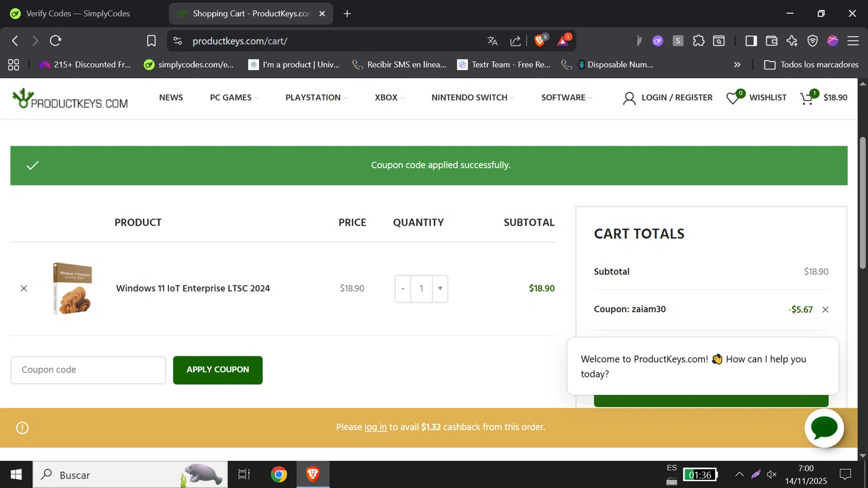Open Task View on the taskbar
The image size is (868, 488).
coord(244,475)
